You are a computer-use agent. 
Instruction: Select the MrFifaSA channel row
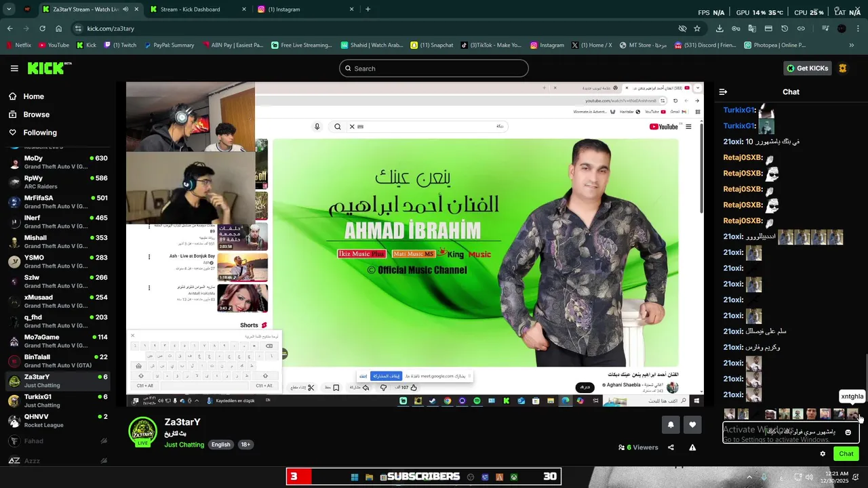coord(58,202)
